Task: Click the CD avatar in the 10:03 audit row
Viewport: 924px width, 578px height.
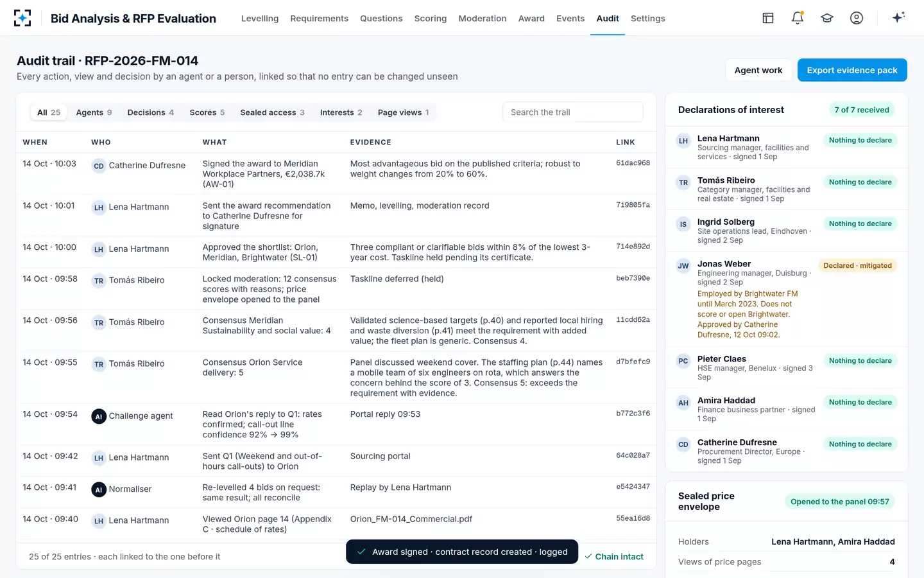Action: [x=99, y=166]
